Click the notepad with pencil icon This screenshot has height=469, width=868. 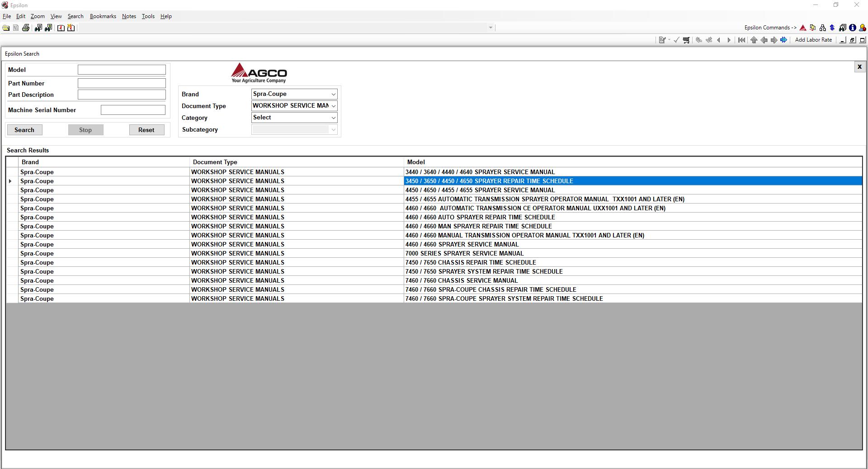pyautogui.click(x=662, y=40)
